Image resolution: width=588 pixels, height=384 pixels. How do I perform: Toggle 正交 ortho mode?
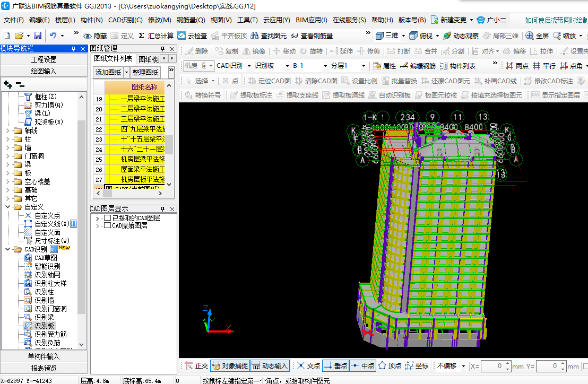tap(196, 365)
